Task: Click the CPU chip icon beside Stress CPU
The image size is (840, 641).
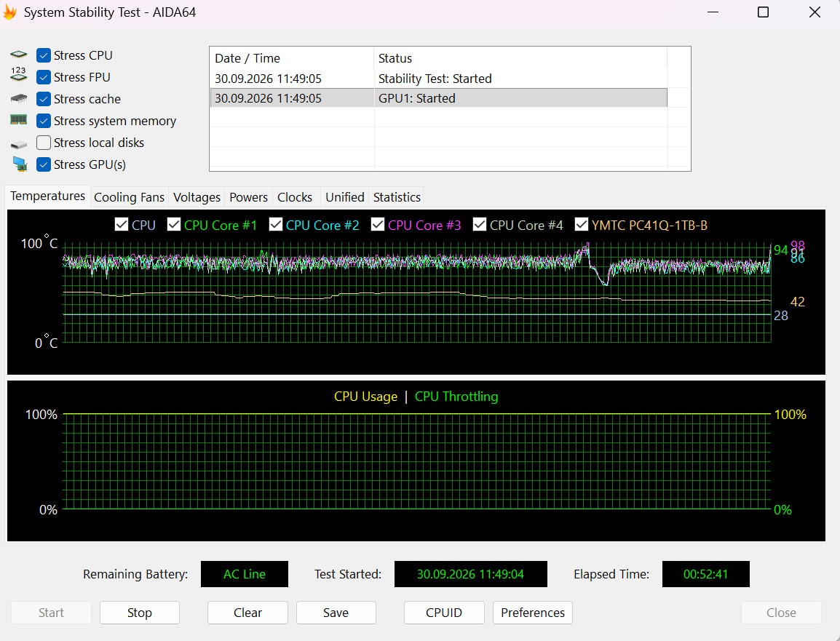Action: (x=19, y=55)
